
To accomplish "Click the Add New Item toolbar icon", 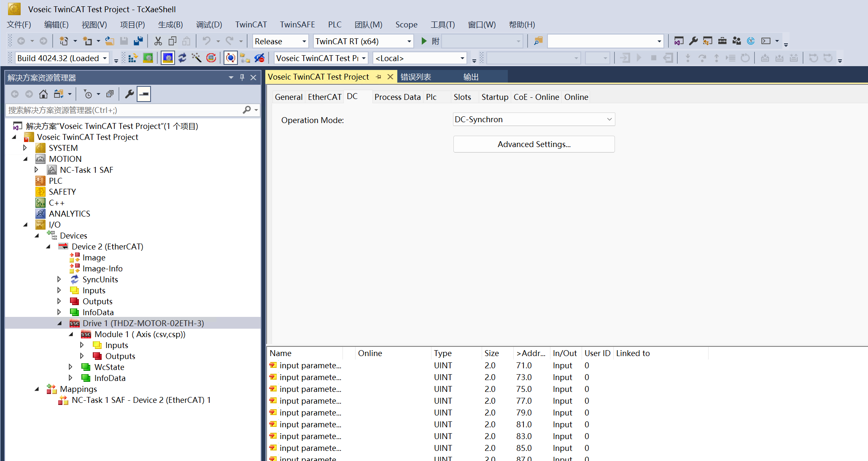I will pyautogui.click(x=87, y=41).
